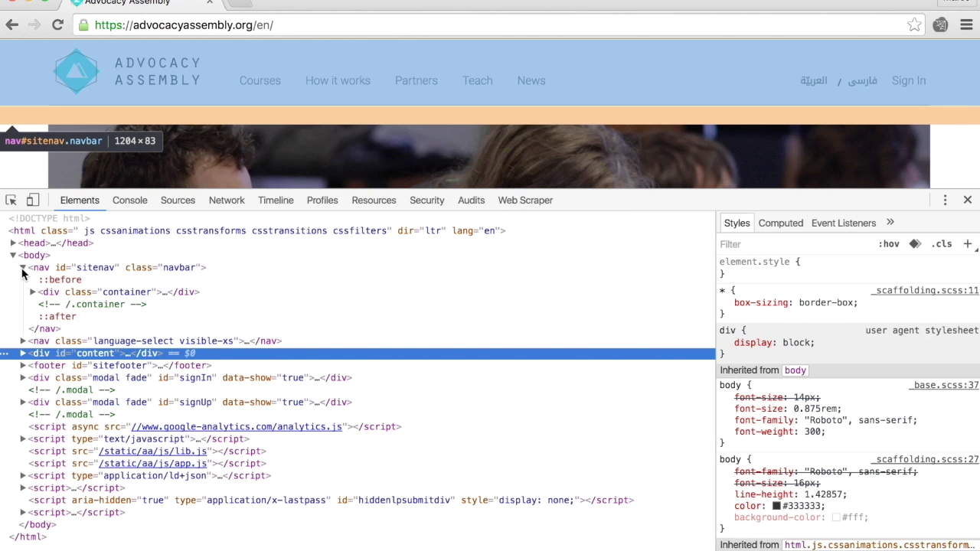This screenshot has width=980, height=551.
Task: Open the /static/aa/js/lib.js source link
Action: (153, 451)
